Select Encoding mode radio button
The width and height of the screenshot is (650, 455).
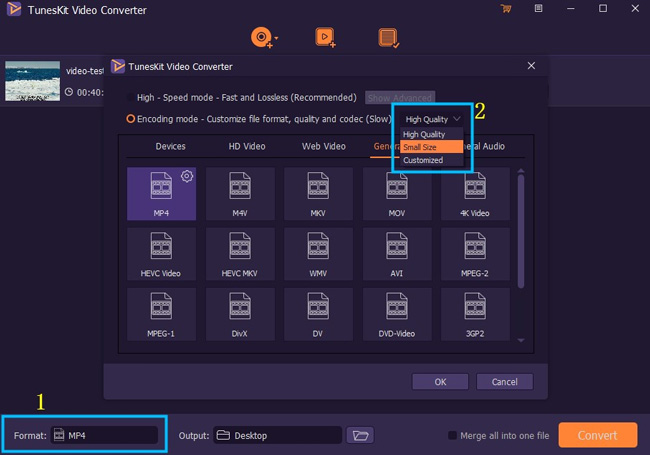pyautogui.click(x=130, y=119)
